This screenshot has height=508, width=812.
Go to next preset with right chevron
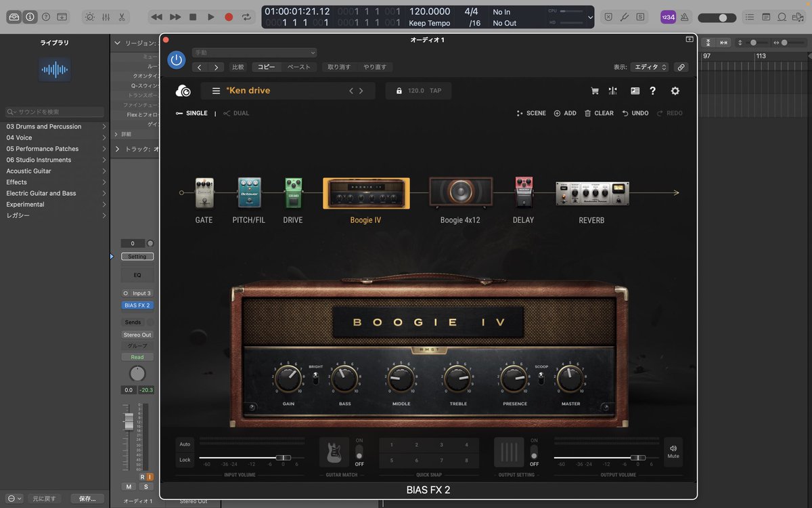[x=361, y=91]
